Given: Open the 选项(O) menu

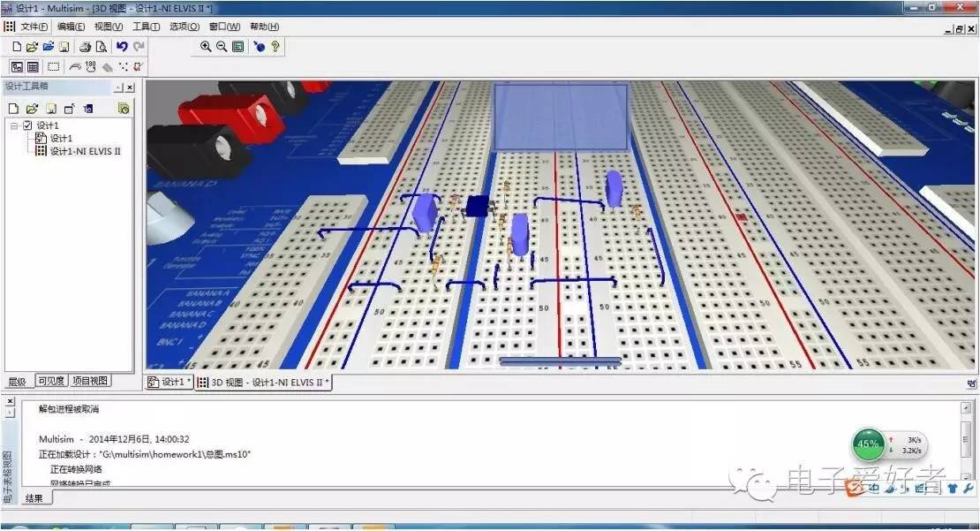Looking at the screenshot, I should (185, 27).
